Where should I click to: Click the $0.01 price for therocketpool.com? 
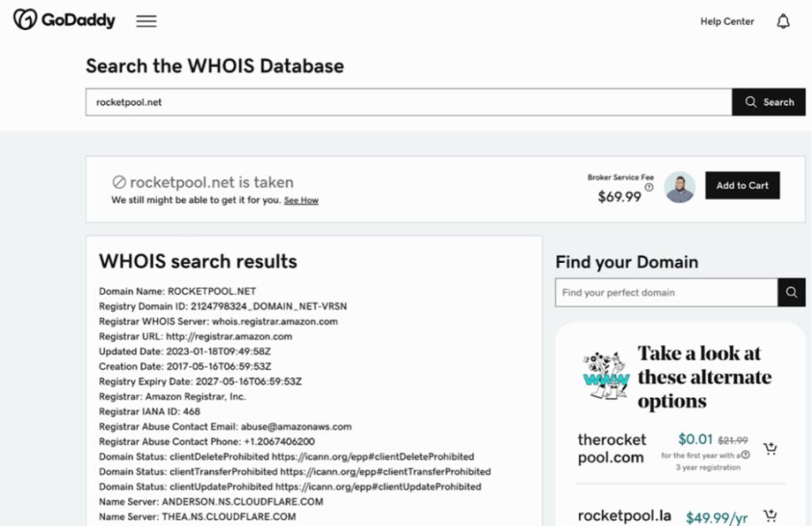[x=696, y=439]
